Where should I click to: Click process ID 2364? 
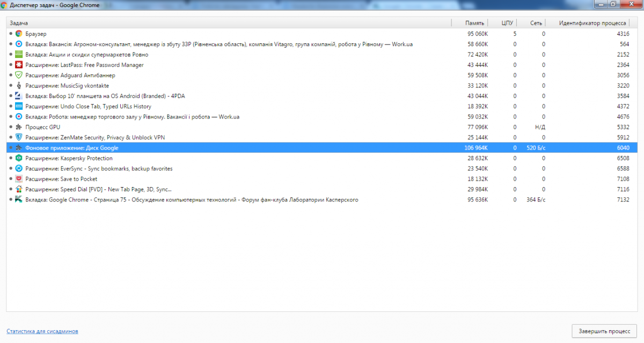point(623,65)
